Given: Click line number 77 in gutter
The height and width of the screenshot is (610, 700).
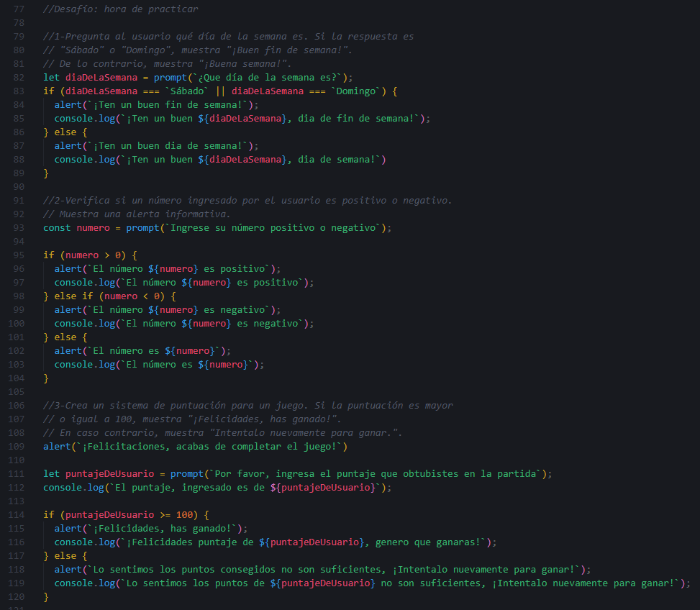Looking at the screenshot, I should click(19, 9).
